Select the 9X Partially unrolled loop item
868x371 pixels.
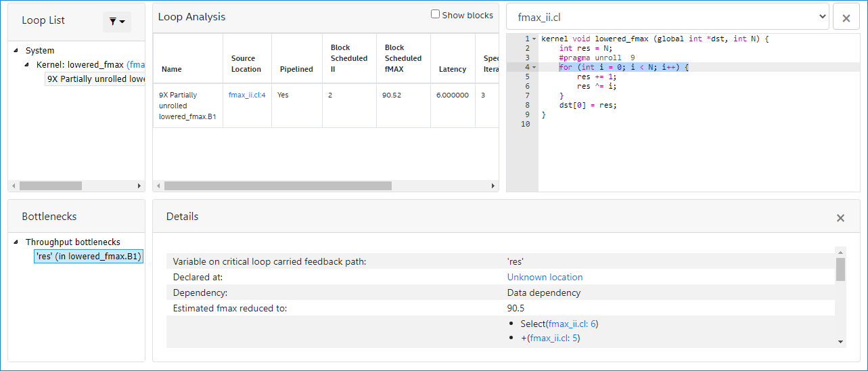95,79
